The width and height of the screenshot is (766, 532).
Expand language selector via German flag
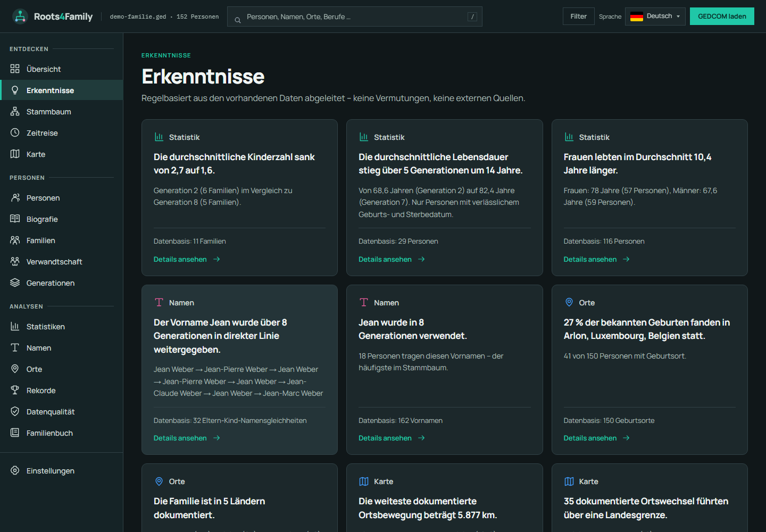click(x=637, y=16)
